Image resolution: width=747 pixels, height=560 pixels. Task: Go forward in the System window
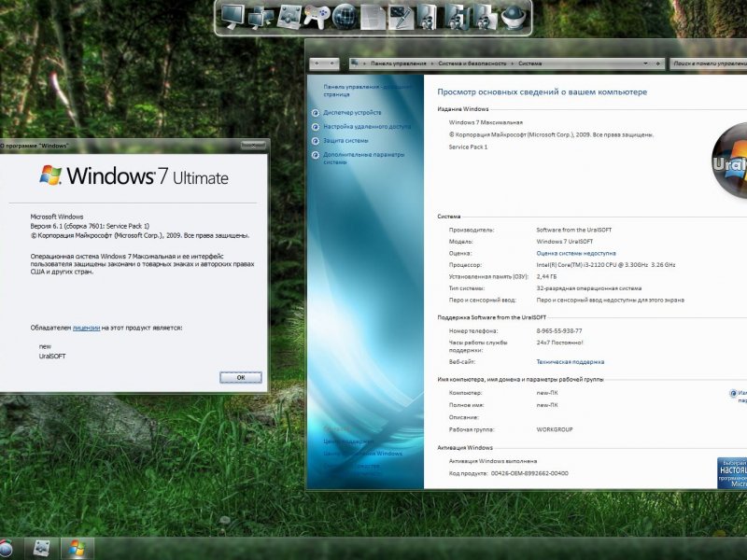331,63
